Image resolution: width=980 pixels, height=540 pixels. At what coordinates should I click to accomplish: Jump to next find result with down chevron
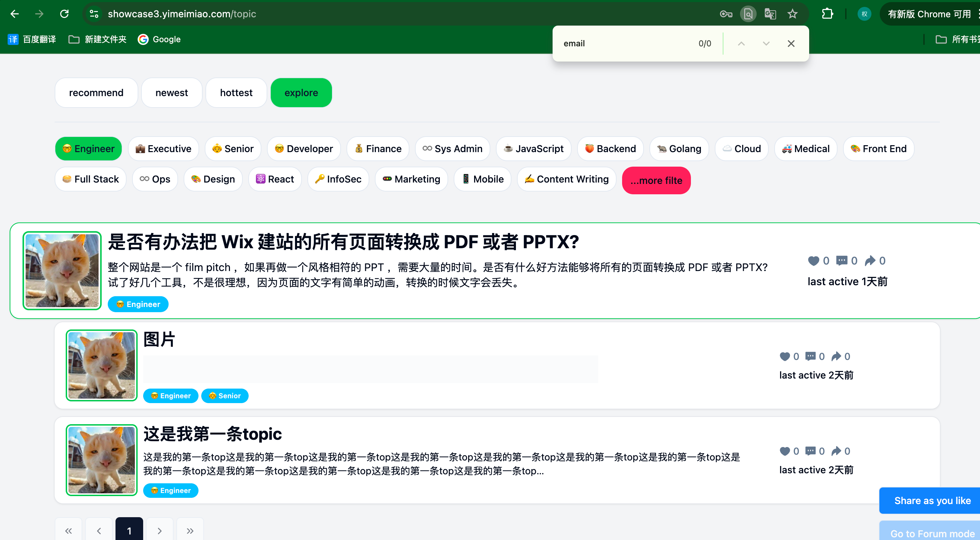[x=766, y=44]
